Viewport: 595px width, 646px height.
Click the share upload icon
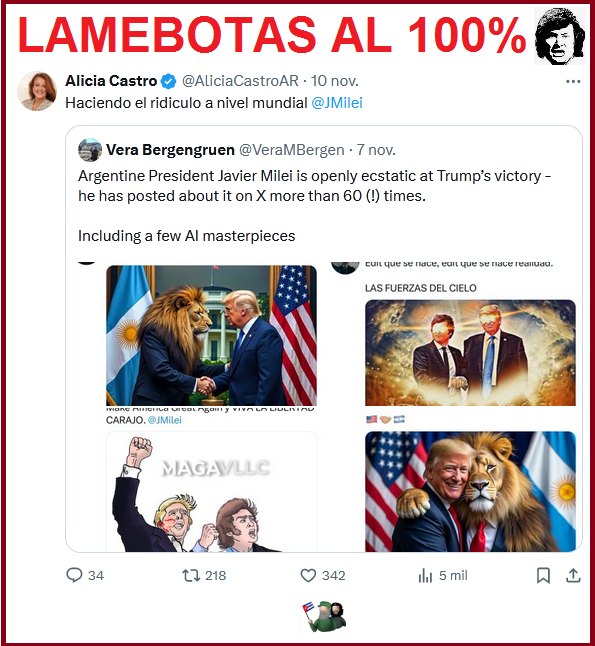[x=573, y=575]
